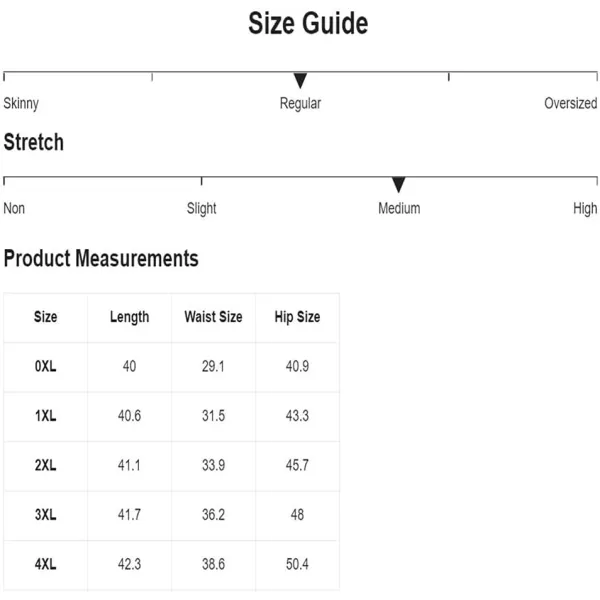Click the Product Measurements heading
The height and width of the screenshot is (600, 600).
coord(101,258)
